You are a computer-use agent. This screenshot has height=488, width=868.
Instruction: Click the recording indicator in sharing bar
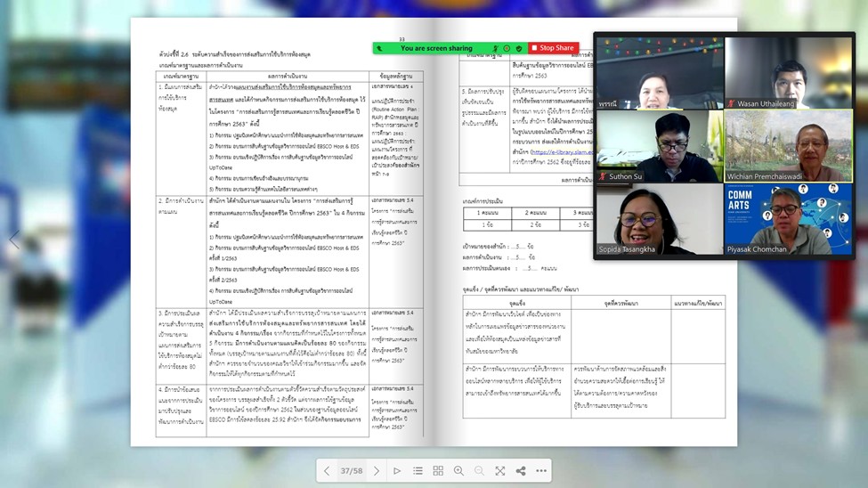507,48
